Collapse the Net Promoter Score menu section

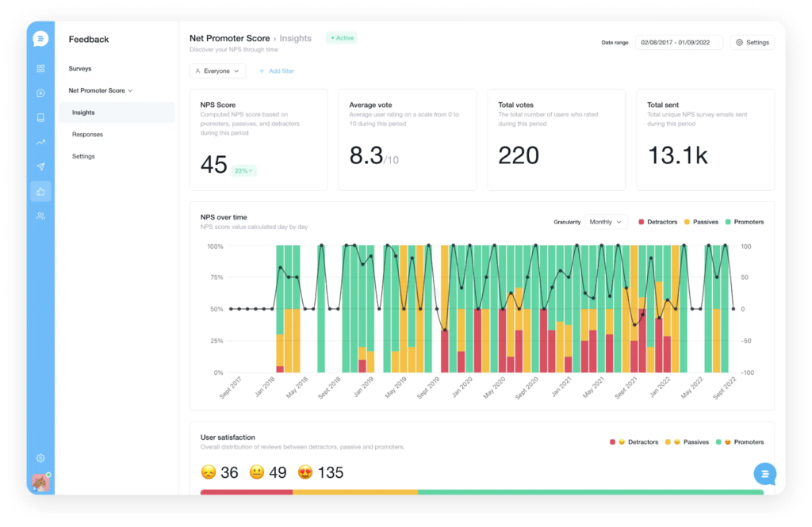coord(101,90)
